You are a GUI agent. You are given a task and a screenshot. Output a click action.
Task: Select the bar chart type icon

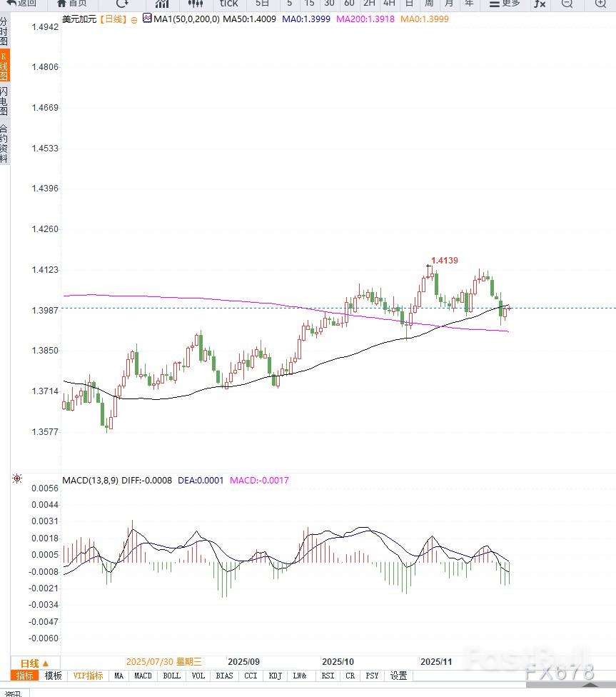(x=163, y=5)
